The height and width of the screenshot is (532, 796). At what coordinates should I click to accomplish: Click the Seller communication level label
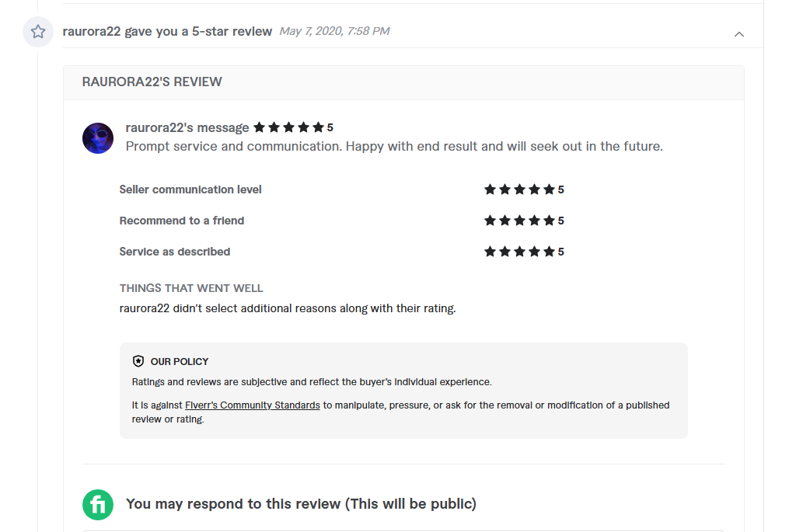coord(190,190)
